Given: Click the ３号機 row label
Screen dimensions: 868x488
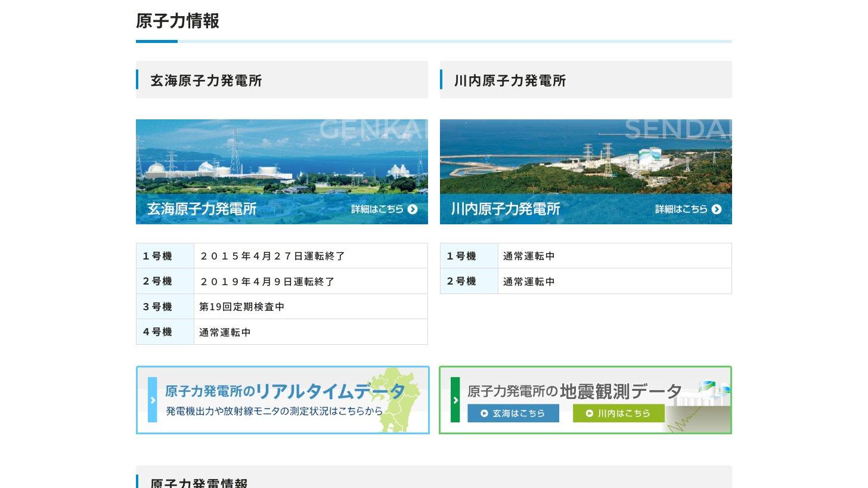Looking at the screenshot, I should tap(165, 307).
